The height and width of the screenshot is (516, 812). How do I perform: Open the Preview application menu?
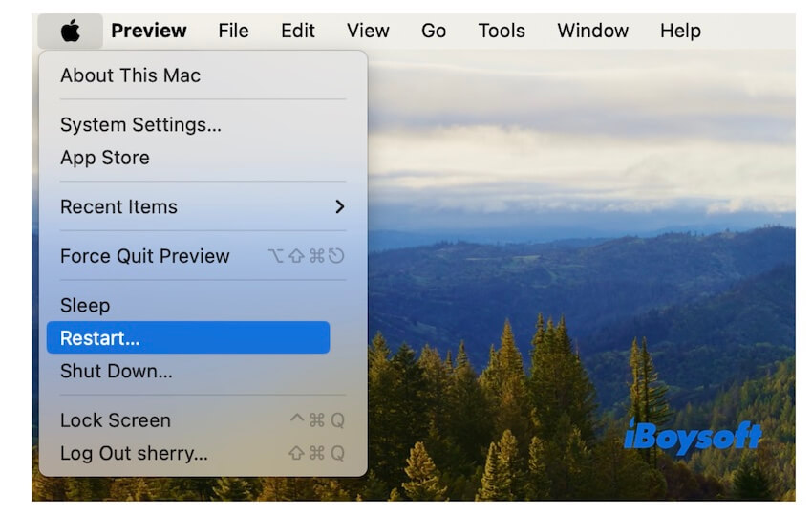tap(148, 31)
